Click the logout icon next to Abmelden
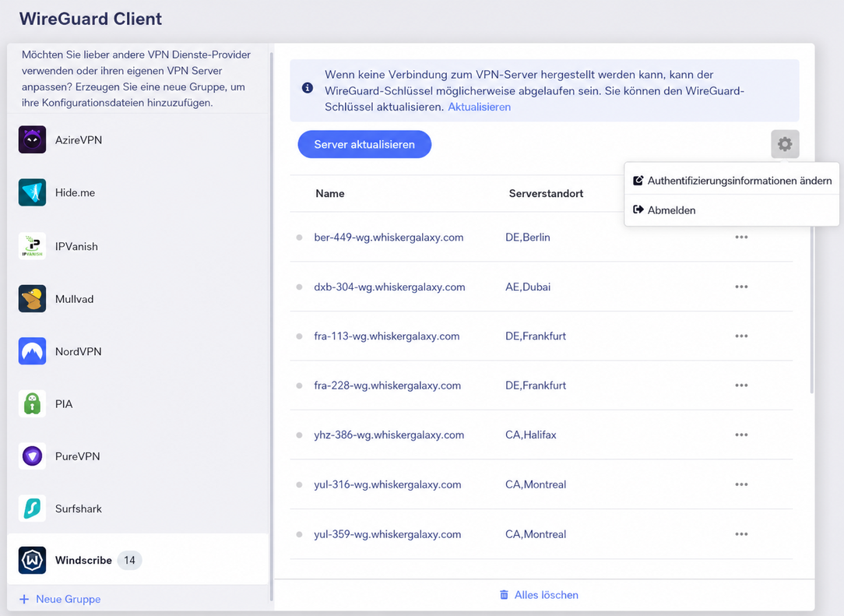Image resolution: width=844 pixels, height=616 pixels. point(638,209)
